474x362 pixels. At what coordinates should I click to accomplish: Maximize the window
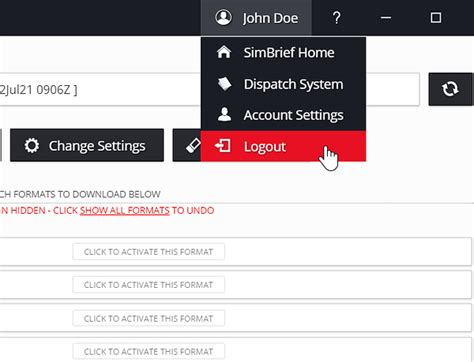click(436, 18)
